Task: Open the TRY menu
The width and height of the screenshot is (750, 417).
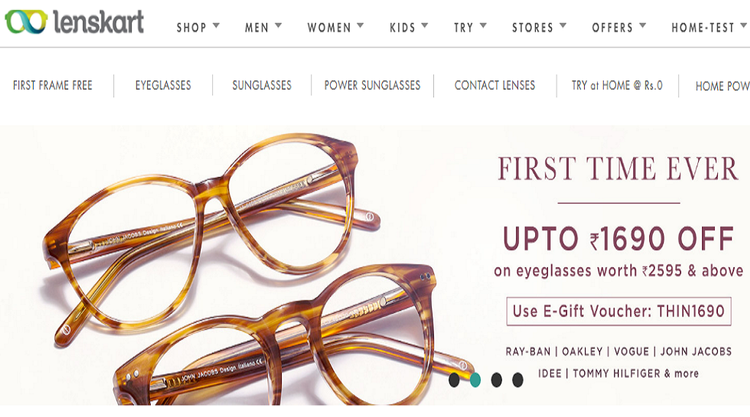Action: point(470,27)
